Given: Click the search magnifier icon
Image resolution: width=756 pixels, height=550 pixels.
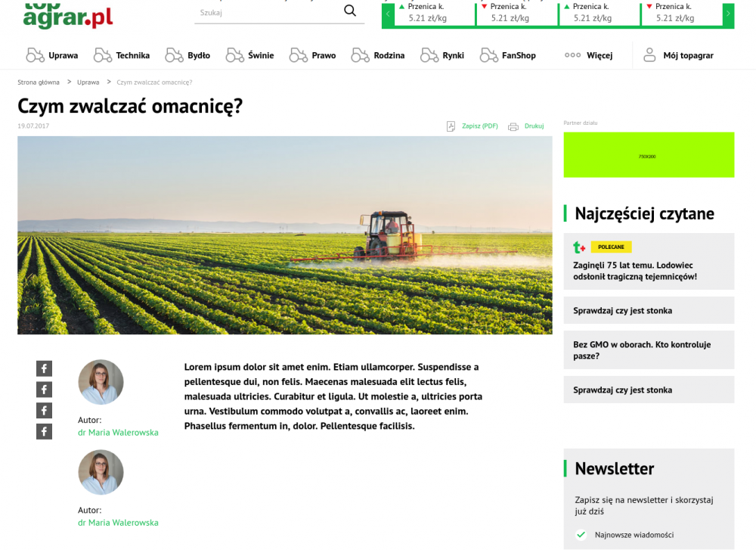Looking at the screenshot, I should (x=349, y=11).
